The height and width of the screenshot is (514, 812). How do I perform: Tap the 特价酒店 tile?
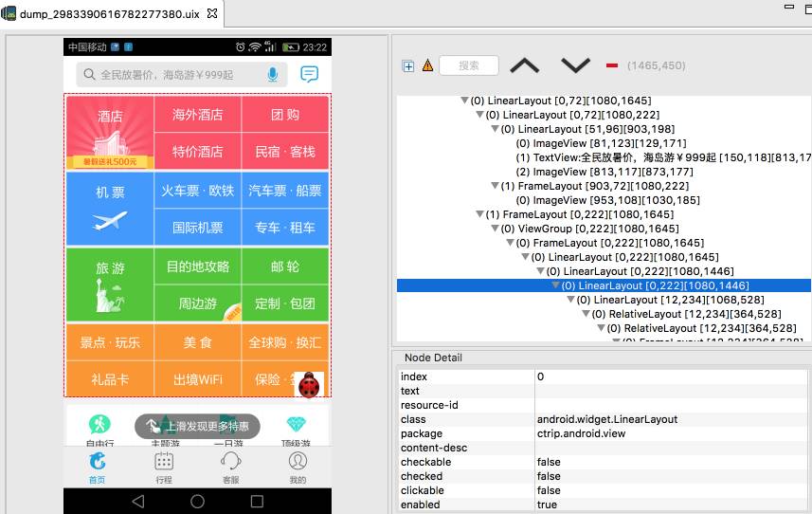pos(198,152)
